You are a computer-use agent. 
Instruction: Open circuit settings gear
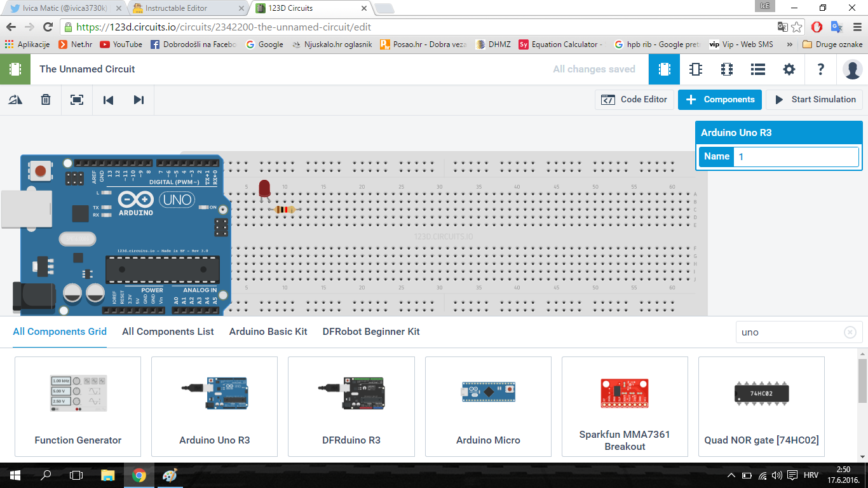click(x=789, y=69)
